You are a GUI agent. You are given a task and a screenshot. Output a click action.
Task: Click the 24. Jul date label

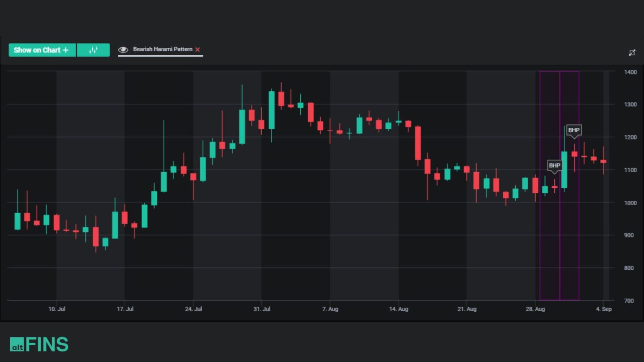coord(193,309)
